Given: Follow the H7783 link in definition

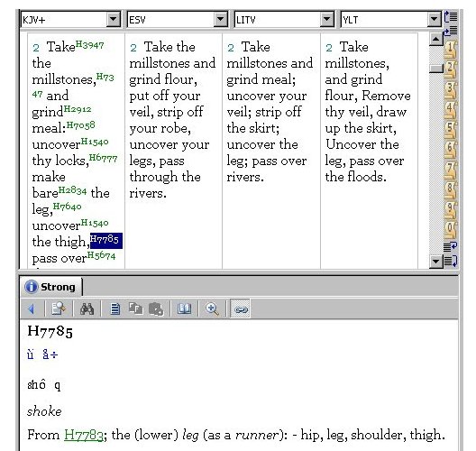Looking at the screenshot, I should [x=84, y=435].
